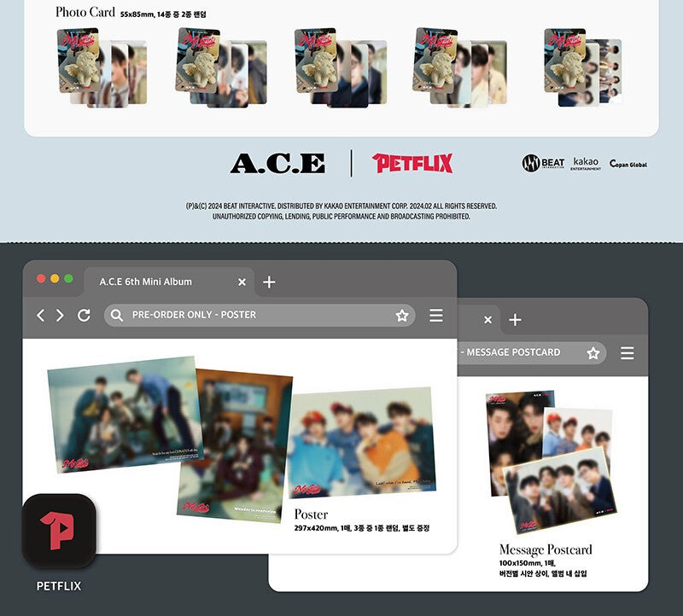Add a new tab in the Message Postcard window
The image size is (683, 616).
click(x=515, y=320)
